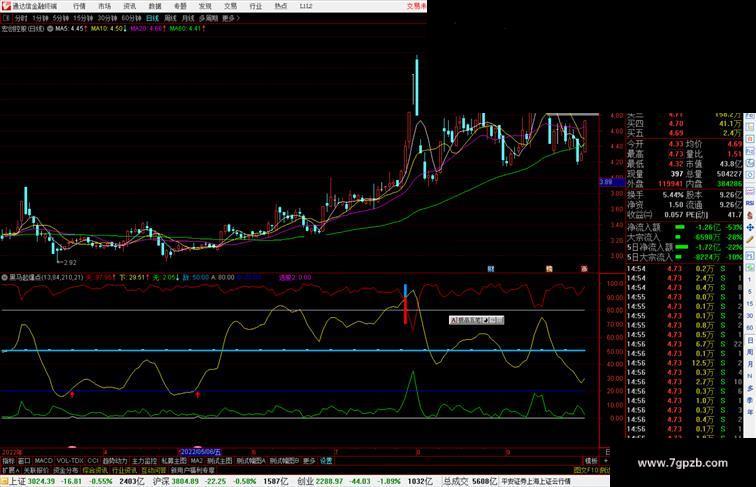Screen dimensions: 756x487
Task: Choose the MACD indicator
Action: tap(43, 461)
